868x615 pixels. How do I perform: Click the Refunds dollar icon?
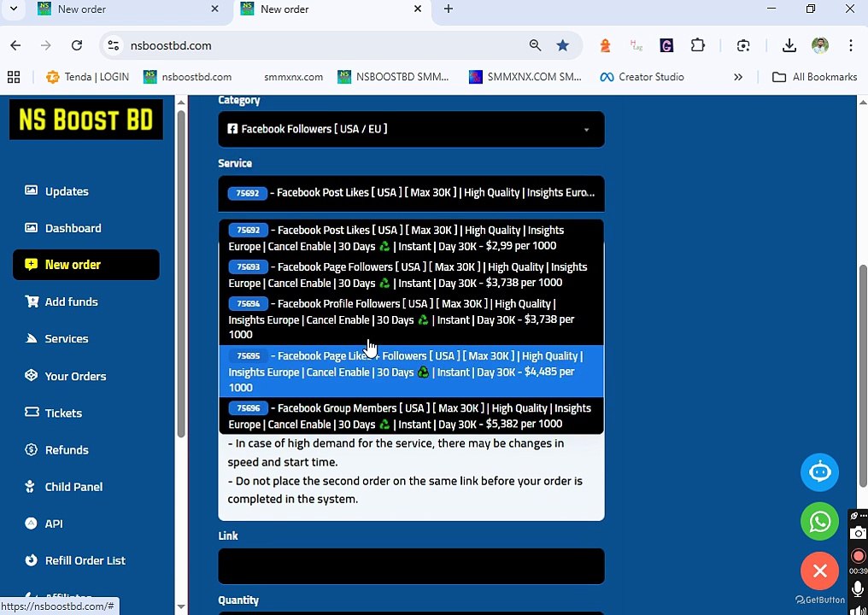[31, 449]
